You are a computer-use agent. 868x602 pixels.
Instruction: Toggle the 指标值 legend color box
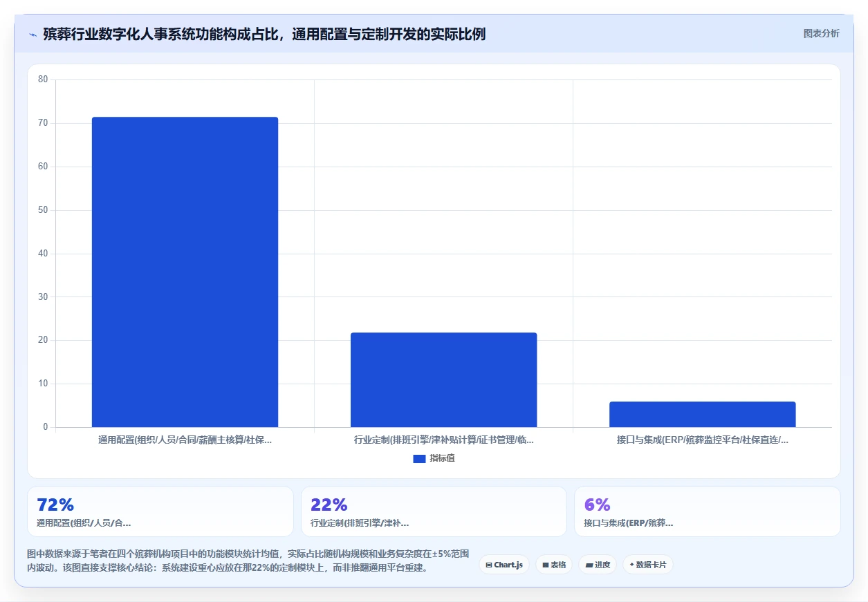[419, 458]
